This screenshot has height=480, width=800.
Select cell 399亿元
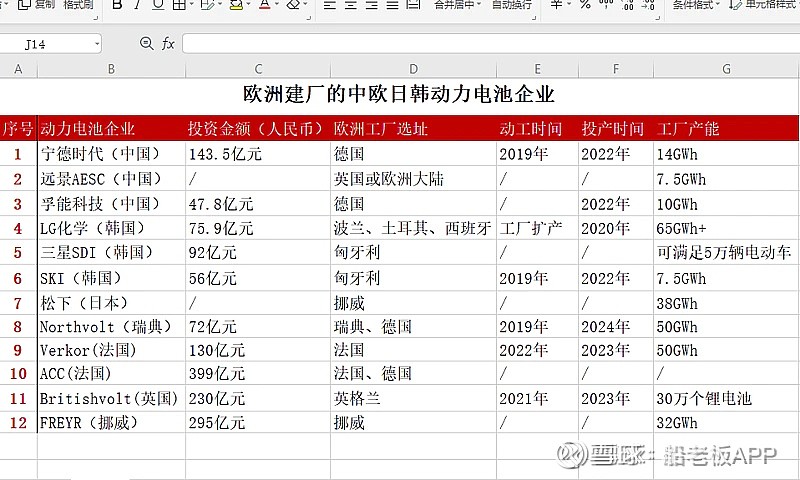click(x=258, y=373)
